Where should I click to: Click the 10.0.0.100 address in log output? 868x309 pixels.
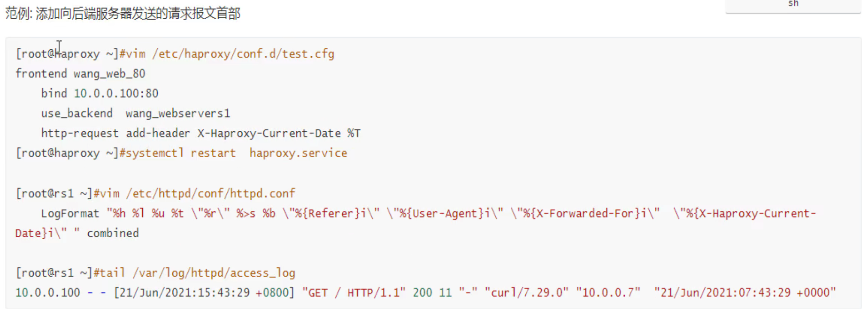(47, 293)
